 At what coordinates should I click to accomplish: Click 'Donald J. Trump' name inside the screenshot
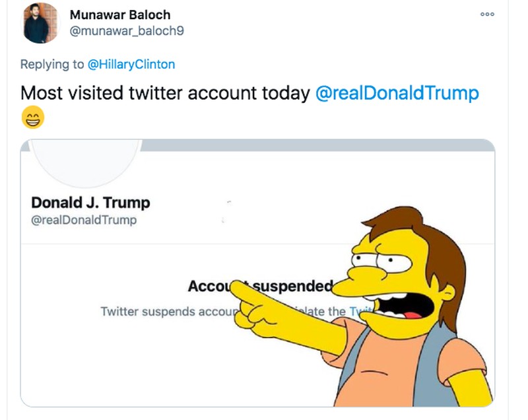point(89,203)
